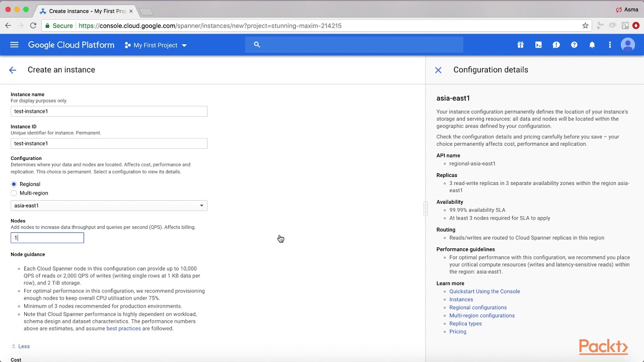The width and height of the screenshot is (644, 362).
Task: Select the Create instance browser tab
Action: point(86,11)
